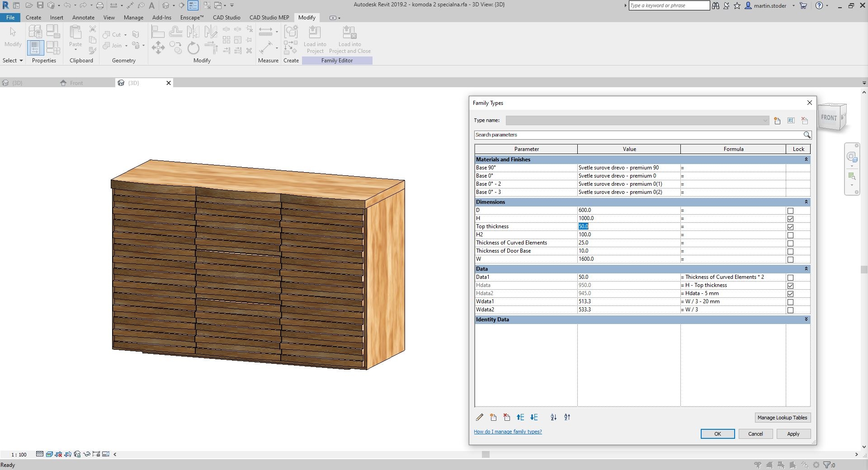Click the Load into Project icon
The height and width of the screenshot is (470, 868).
[x=315, y=38]
